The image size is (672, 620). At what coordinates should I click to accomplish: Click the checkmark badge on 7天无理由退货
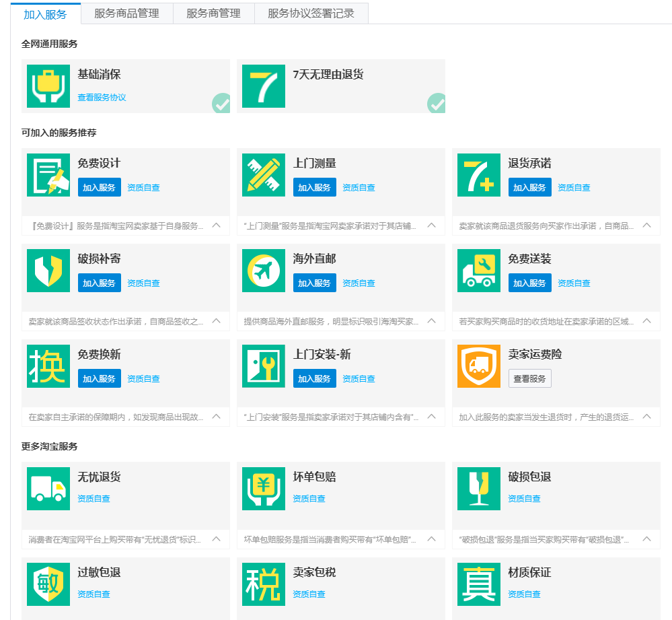point(437,104)
